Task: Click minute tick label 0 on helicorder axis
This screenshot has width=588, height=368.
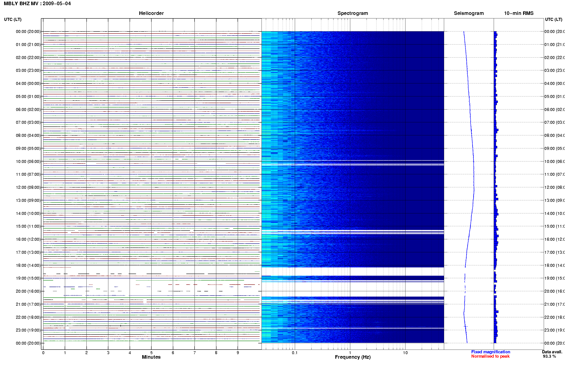Action: 43,353
